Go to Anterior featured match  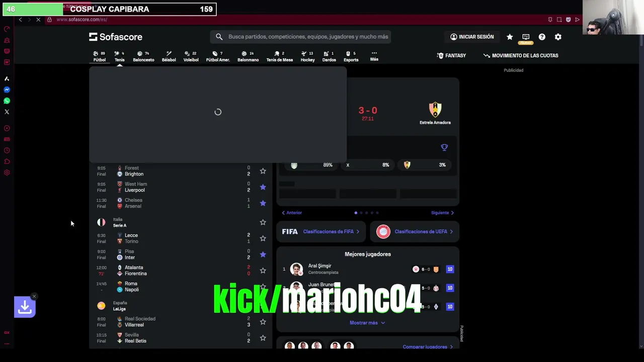[x=292, y=213]
